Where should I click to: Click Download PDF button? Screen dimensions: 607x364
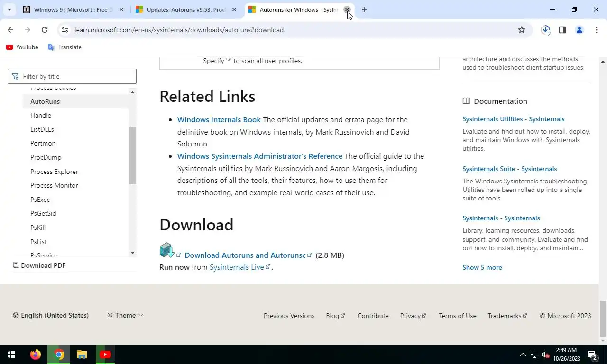[39, 265]
